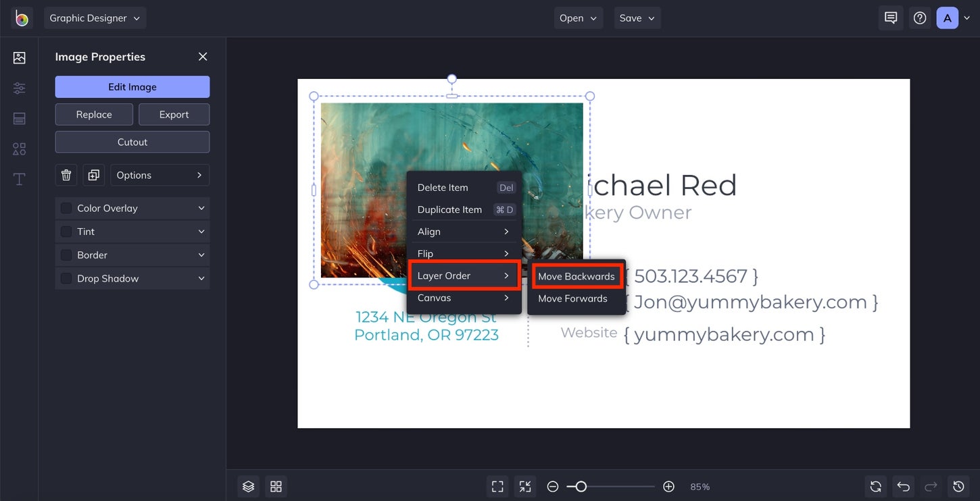Open the Layers panel at the bottom
The width and height of the screenshot is (980, 501).
[248, 486]
